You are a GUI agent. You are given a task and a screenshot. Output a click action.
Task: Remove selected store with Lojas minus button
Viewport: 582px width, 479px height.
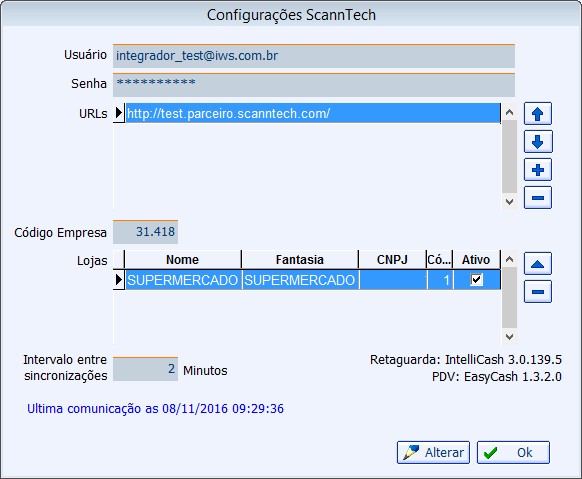pyautogui.click(x=538, y=292)
